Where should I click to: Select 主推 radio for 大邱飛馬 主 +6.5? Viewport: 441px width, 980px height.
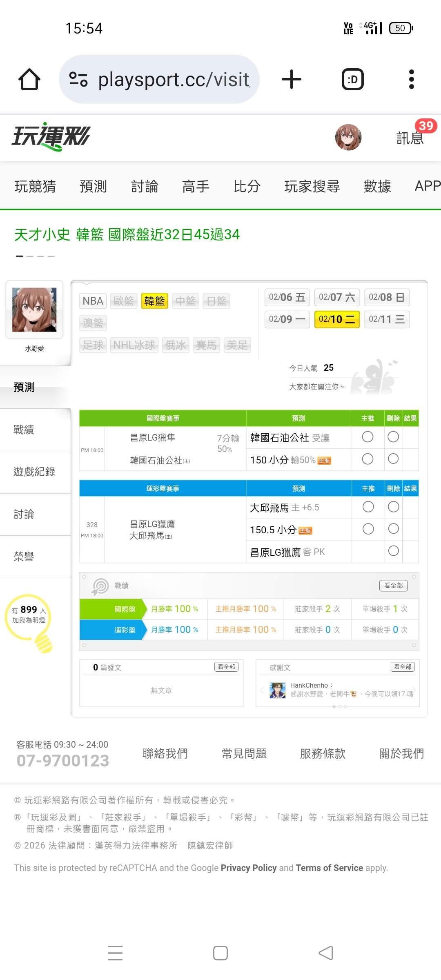(368, 507)
